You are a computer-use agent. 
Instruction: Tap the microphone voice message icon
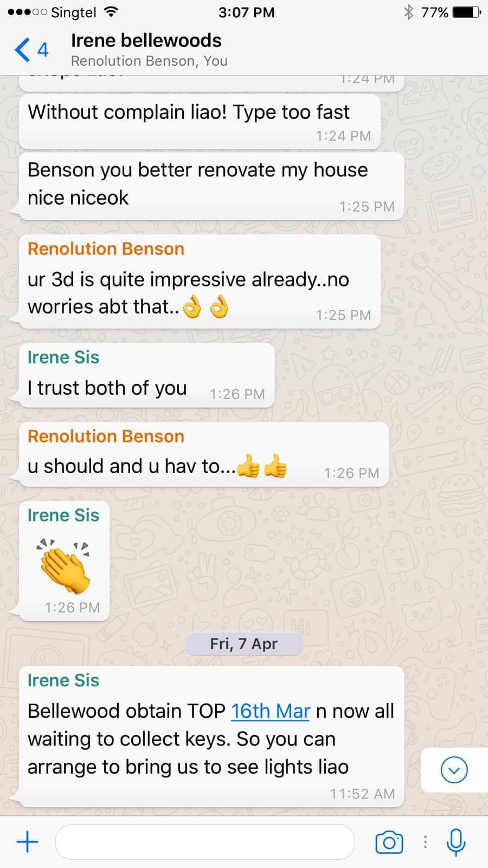point(455,842)
